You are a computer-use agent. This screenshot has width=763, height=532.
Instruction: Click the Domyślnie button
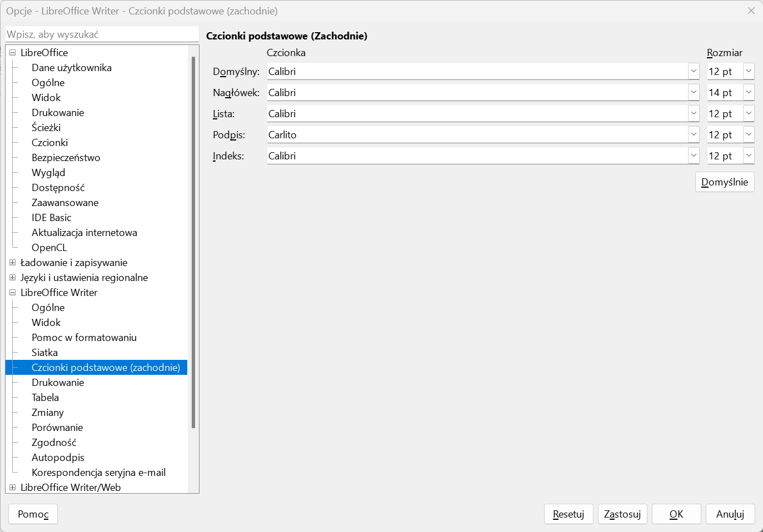click(725, 182)
